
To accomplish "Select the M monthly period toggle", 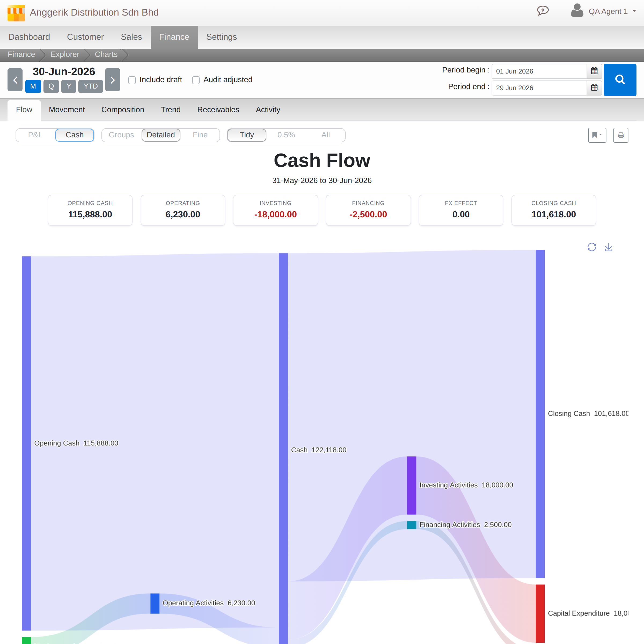I will coord(33,86).
